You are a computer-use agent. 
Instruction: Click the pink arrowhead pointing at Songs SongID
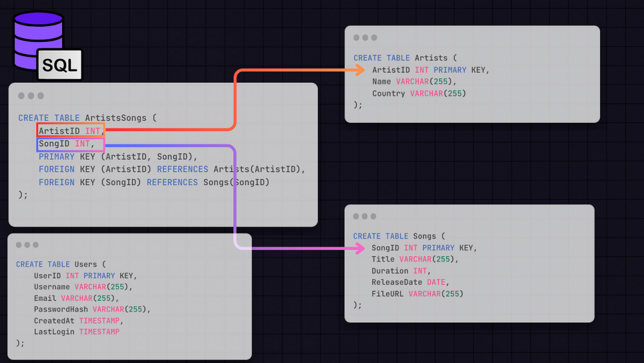pos(359,248)
